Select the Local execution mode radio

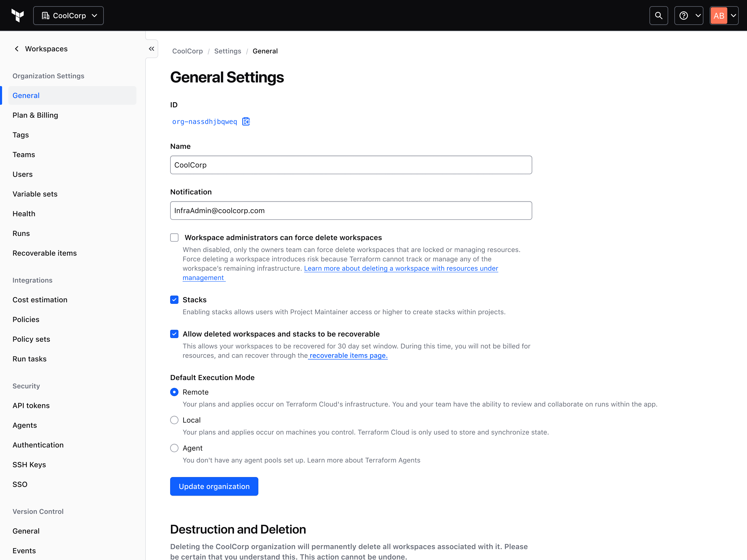click(174, 420)
